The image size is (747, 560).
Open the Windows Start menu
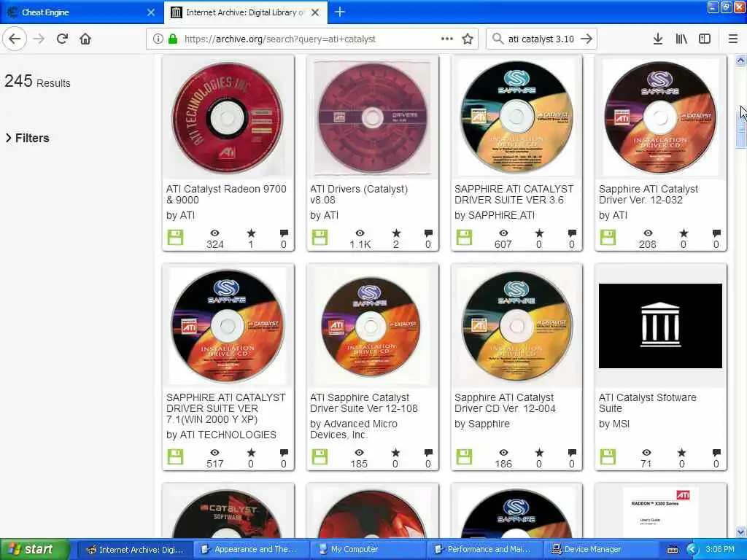[x=34, y=550]
